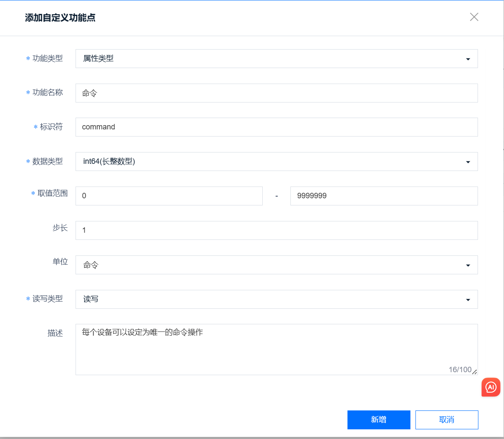This screenshot has width=504, height=439.
Task: Click the 取值范围 label
Action: (x=52, y=193)
